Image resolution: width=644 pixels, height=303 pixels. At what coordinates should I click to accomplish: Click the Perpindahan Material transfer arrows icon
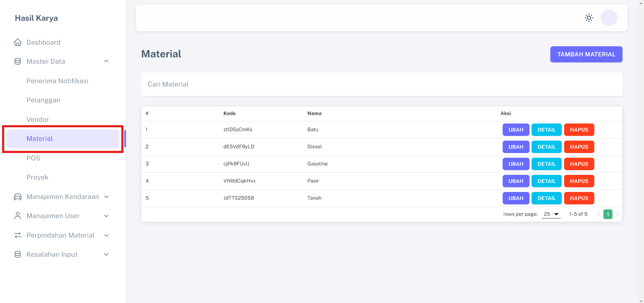[x=18, y=235]
